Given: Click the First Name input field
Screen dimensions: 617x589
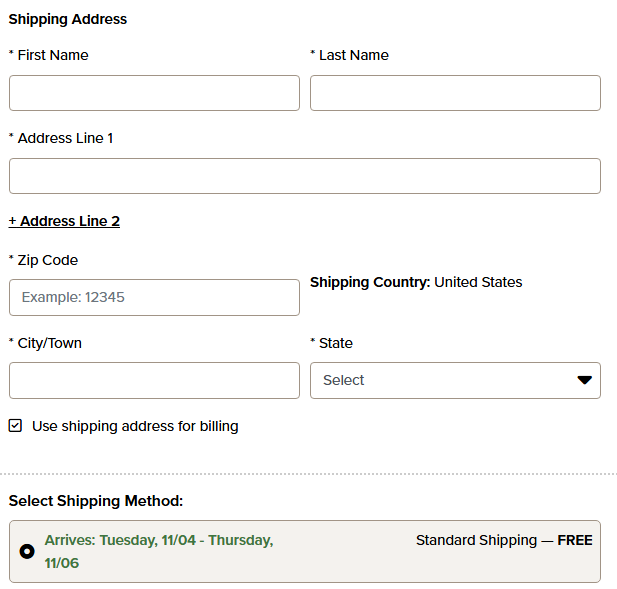Looking at the screenshot, I should [x=154, y=93].
